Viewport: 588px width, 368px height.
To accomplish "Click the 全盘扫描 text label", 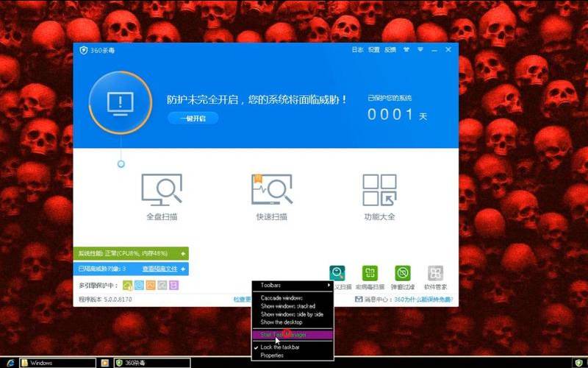I will [x=162, y=216].
